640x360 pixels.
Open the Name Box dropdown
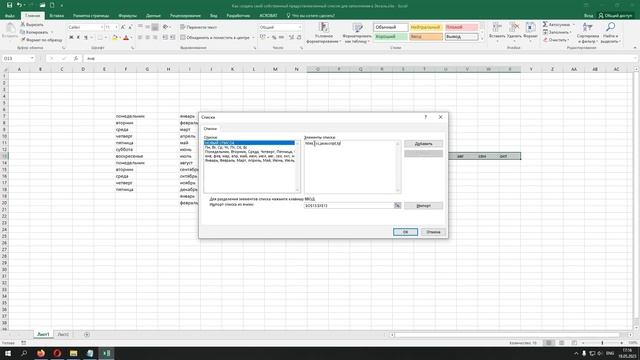coord(32,58)
